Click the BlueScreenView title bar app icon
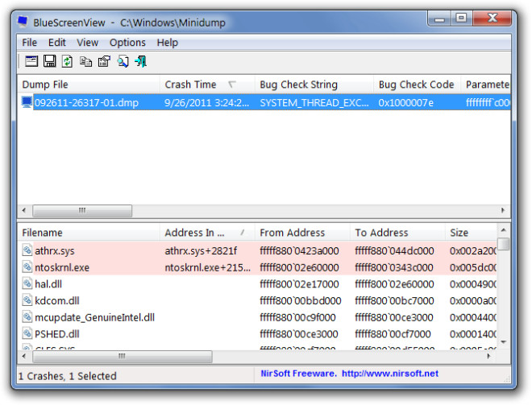The image size is (532, 405). pyautogui.click(x=23, y=22)
